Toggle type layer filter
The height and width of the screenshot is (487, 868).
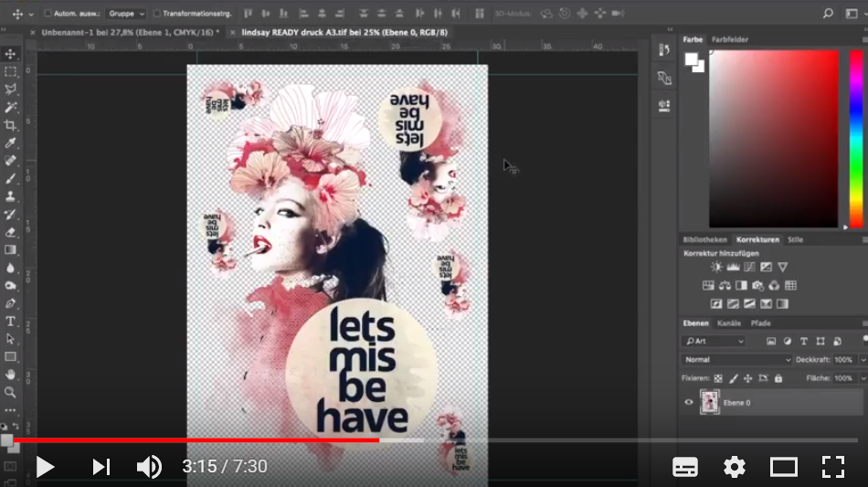tap(804, 342)
